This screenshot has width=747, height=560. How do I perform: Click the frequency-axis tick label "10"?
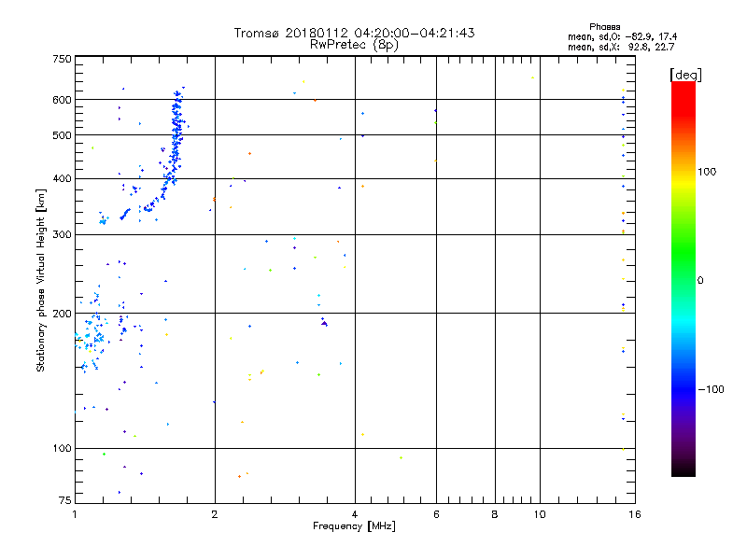pyautogui.click(x=540, y=514)
